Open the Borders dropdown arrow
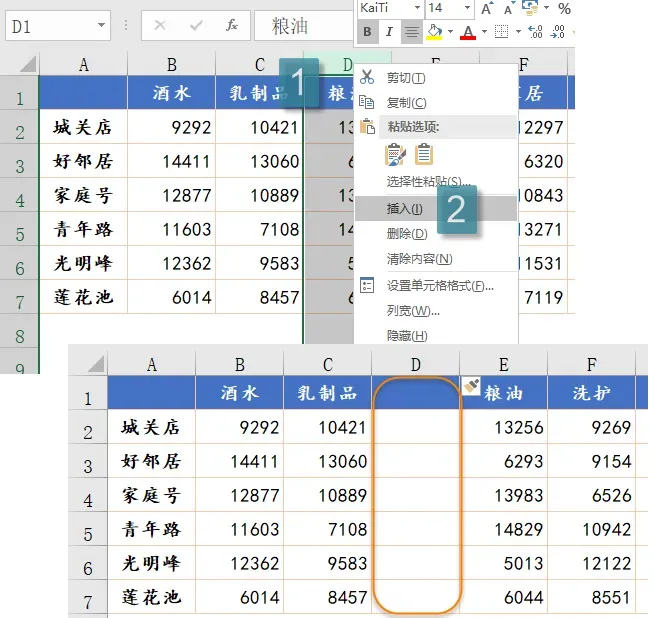This screenshot has height=618, width=654. point(518,32)
